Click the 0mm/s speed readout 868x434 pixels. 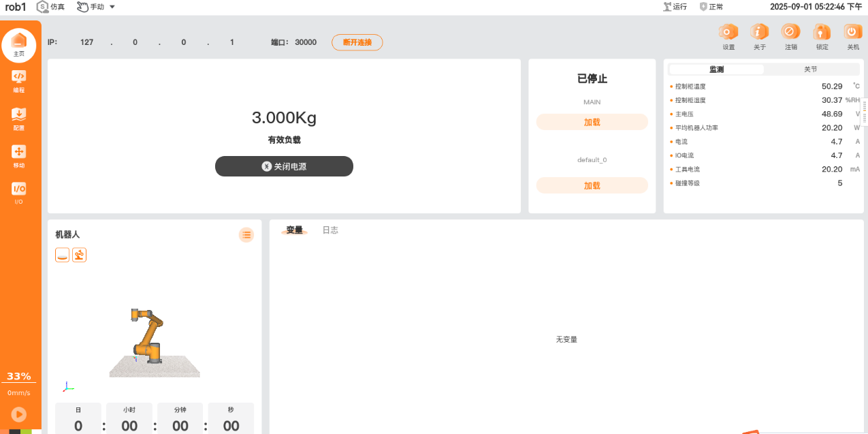[x=19, y=393]
